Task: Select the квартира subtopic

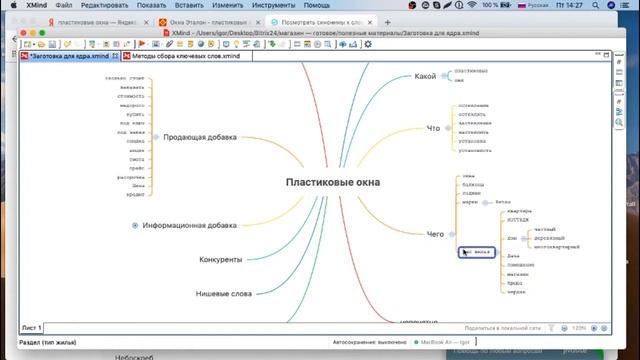Action: point(519,211)
